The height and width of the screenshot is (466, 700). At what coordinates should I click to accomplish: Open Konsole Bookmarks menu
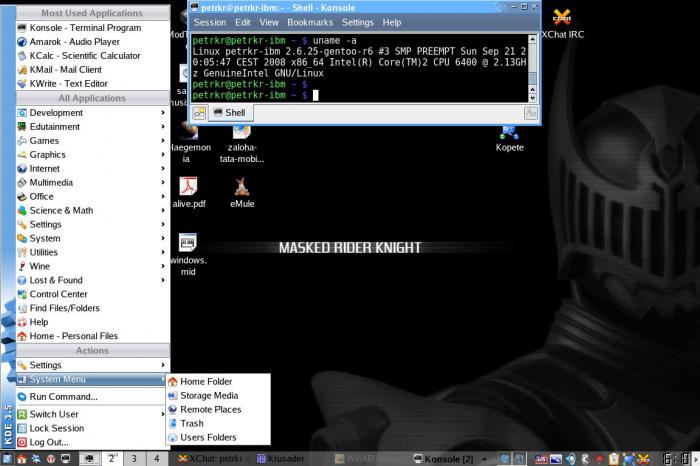pyautogui.click(x=310, y=22)
